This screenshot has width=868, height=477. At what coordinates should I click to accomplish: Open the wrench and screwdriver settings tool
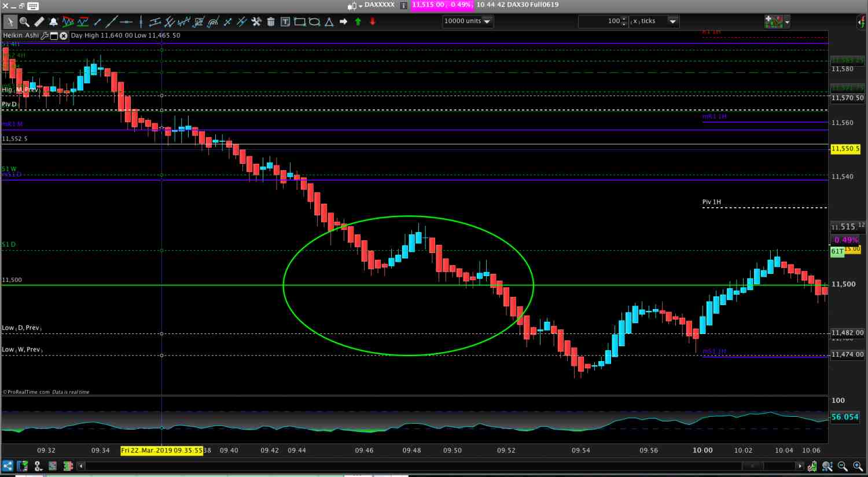(256, 22)
